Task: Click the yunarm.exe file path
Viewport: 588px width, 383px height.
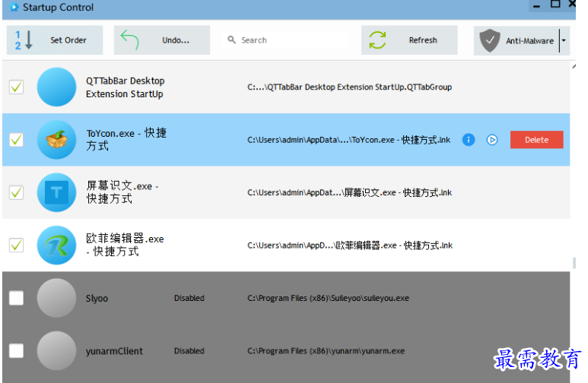Action: pos(326,351)
